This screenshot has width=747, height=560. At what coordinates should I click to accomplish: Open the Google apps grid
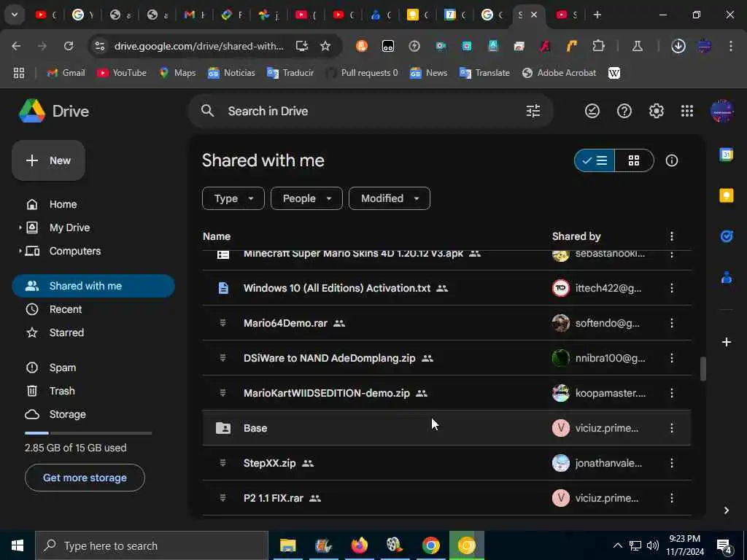pos(687,111)
